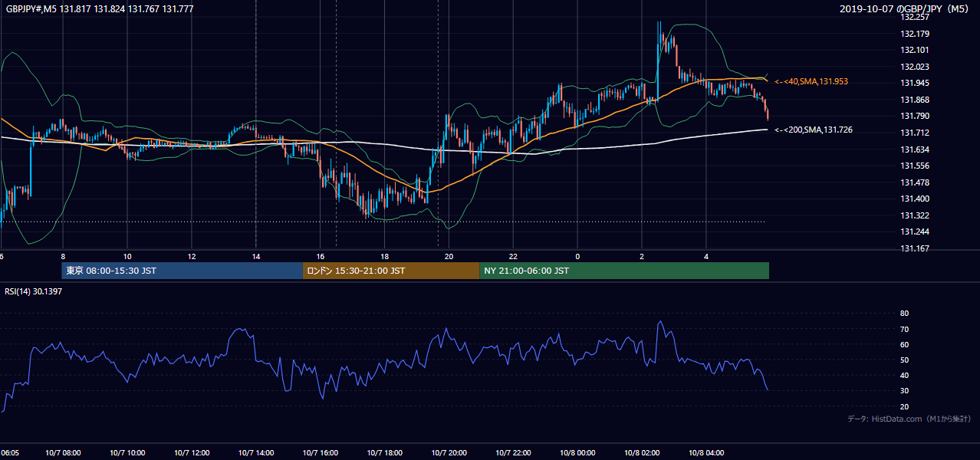Select the chart title 2019-10-07 のGBP/JPY (M5)

(906, 9)
